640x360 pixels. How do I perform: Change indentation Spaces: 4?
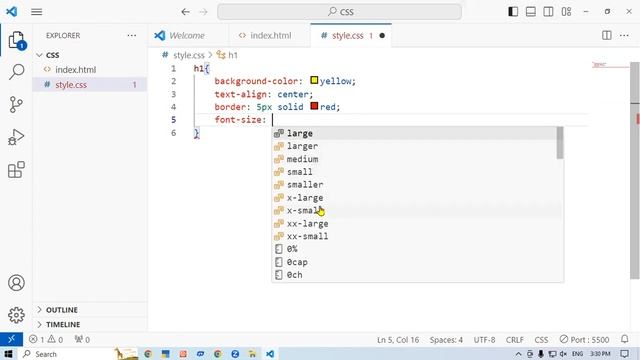click(446, 340)
